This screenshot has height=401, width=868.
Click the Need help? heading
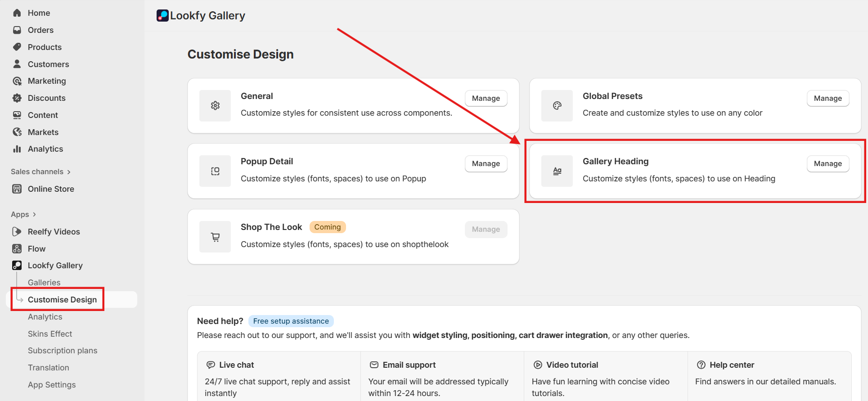(220, 321)
